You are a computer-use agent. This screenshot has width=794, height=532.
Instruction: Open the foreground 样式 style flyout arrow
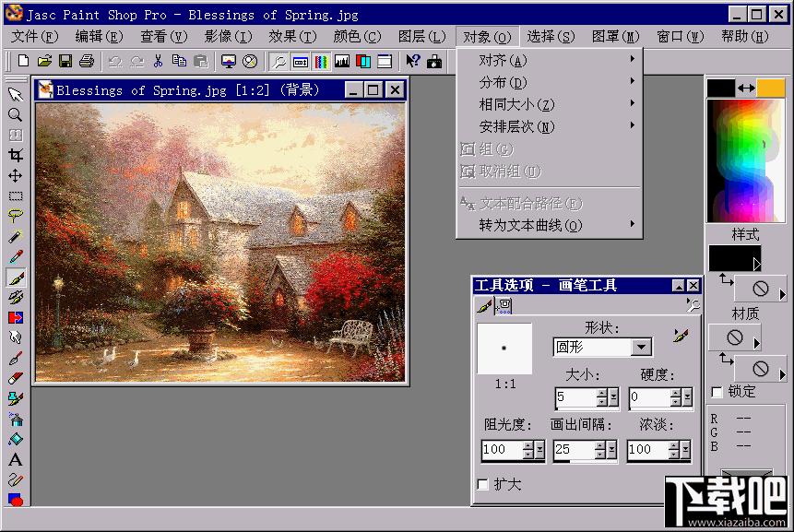click(x=756, y=264)
